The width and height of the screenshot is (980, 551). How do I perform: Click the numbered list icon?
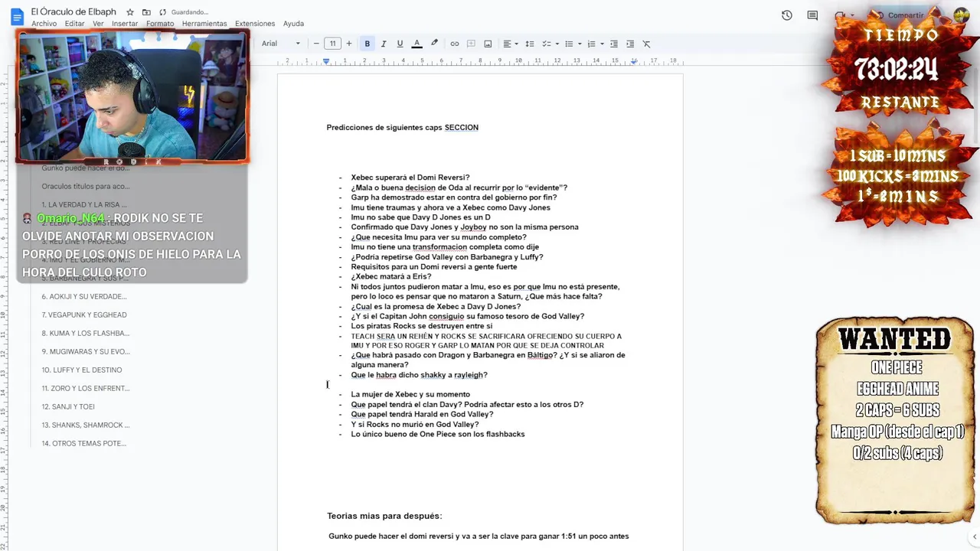591,44
